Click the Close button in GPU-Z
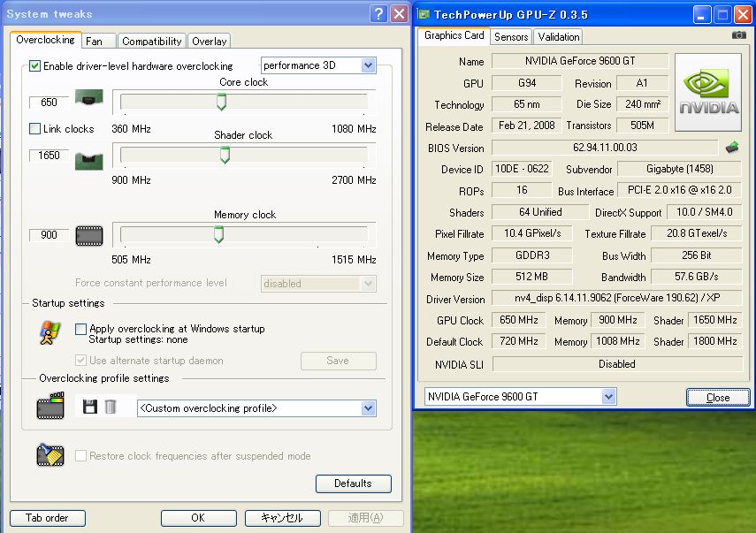The width and height of the screenshot is (756, 533). pos(718,398)
